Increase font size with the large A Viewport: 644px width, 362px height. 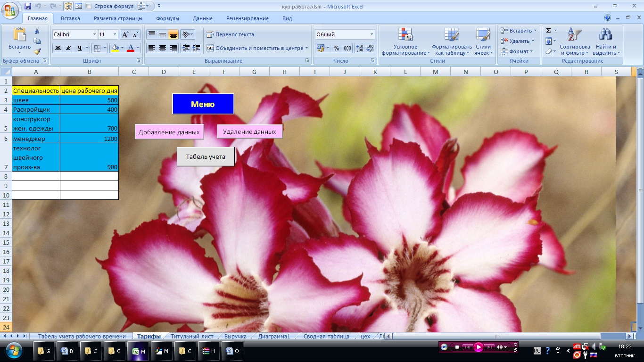coord(125,34)
